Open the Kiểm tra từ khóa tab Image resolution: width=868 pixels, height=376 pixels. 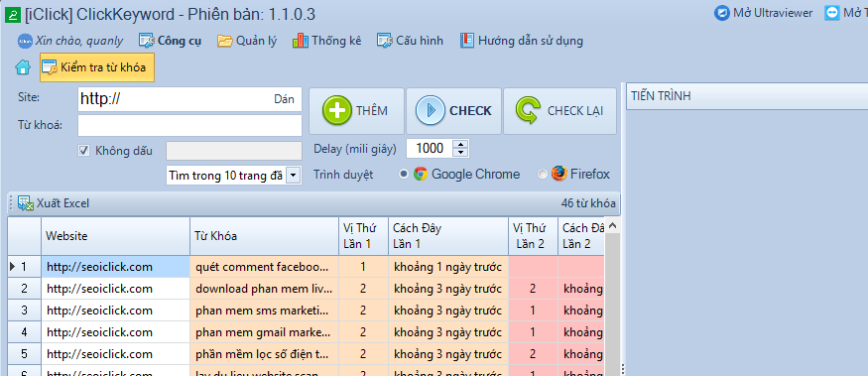[x=97, y=67]
